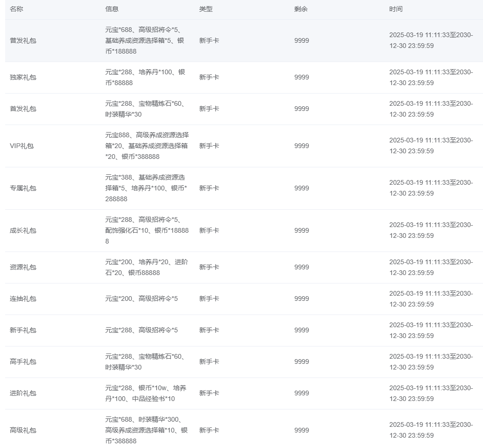
Task: Click the 信息 column header
Action: [112, 9]
